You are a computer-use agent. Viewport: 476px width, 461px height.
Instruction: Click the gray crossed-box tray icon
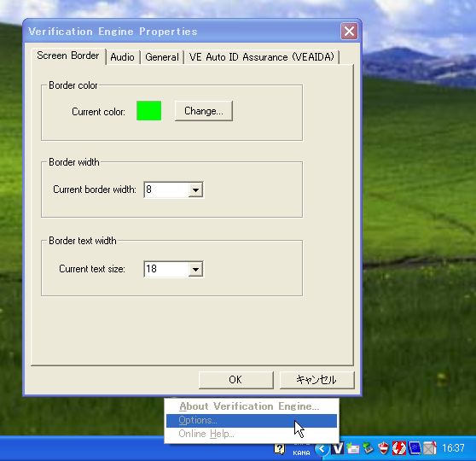pos(430,448)
